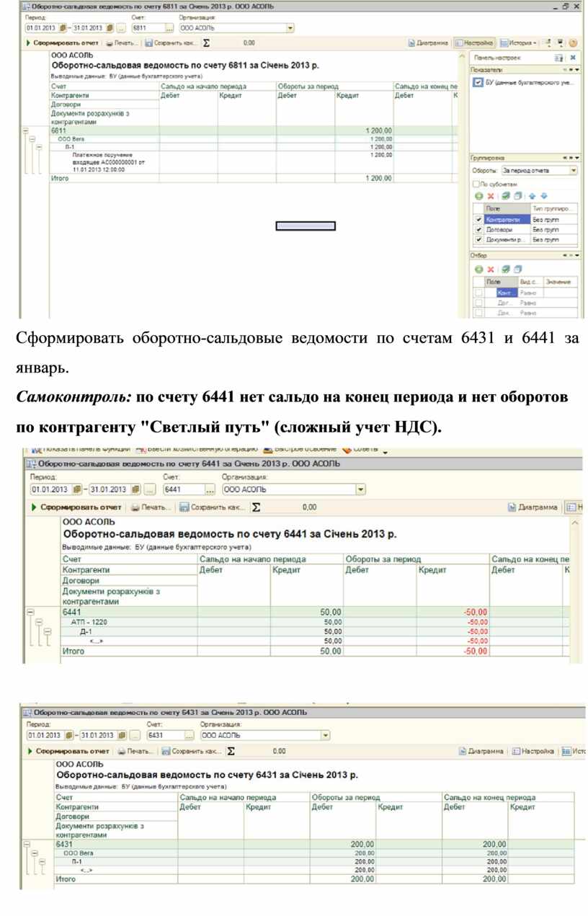Click Сохранить как... in 6431 window
588x916 pixels.
tap(192, 751)
